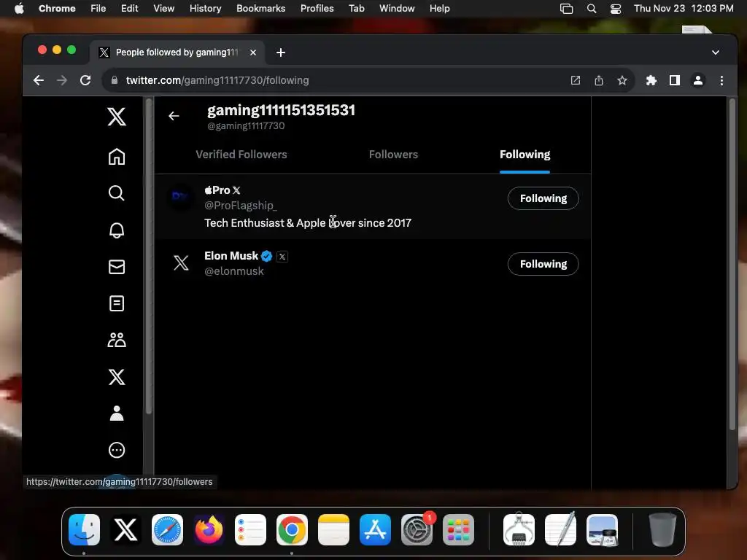747x560 pixels.
Task: Launch Firefox from dock
Action: tap(209, 529)
